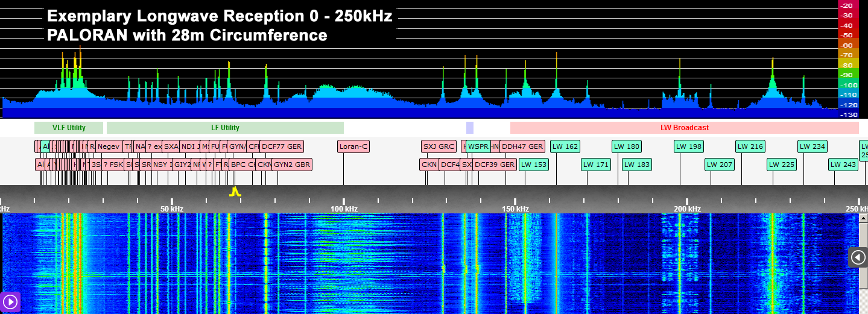Tune to LW 225 broadcast label
The width and height of the screenshot is (868, 314).
[x=782, y=164]
